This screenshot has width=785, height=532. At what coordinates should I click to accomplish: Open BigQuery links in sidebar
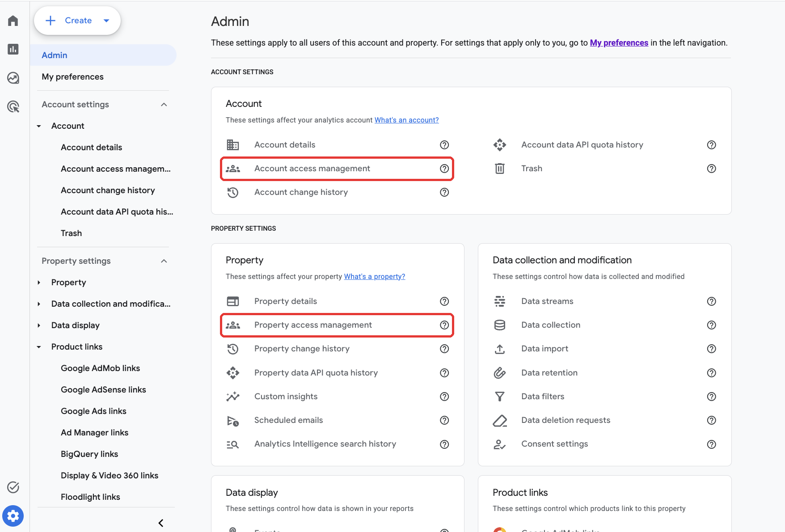point(89,454)
